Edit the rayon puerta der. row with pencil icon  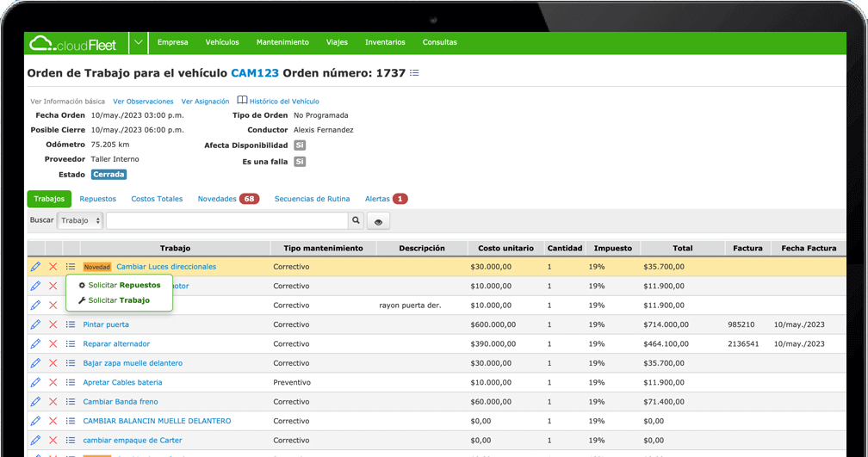35,306
